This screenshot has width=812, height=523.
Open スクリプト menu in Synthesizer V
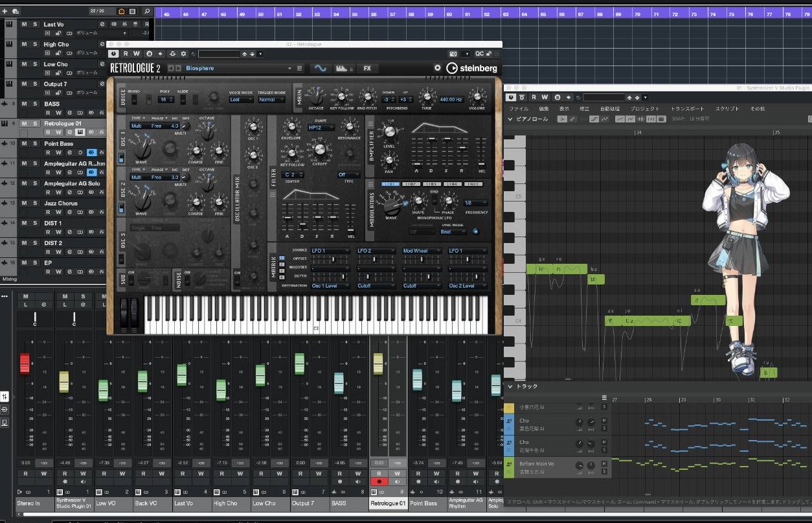click(x=727, y=109)
